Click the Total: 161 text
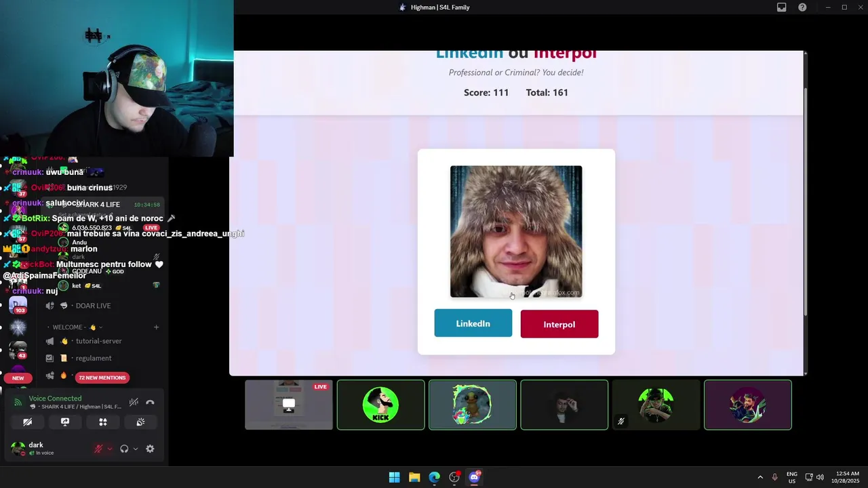Image resolution: width=868 pixels, height=488 pixels. point(547,92)
